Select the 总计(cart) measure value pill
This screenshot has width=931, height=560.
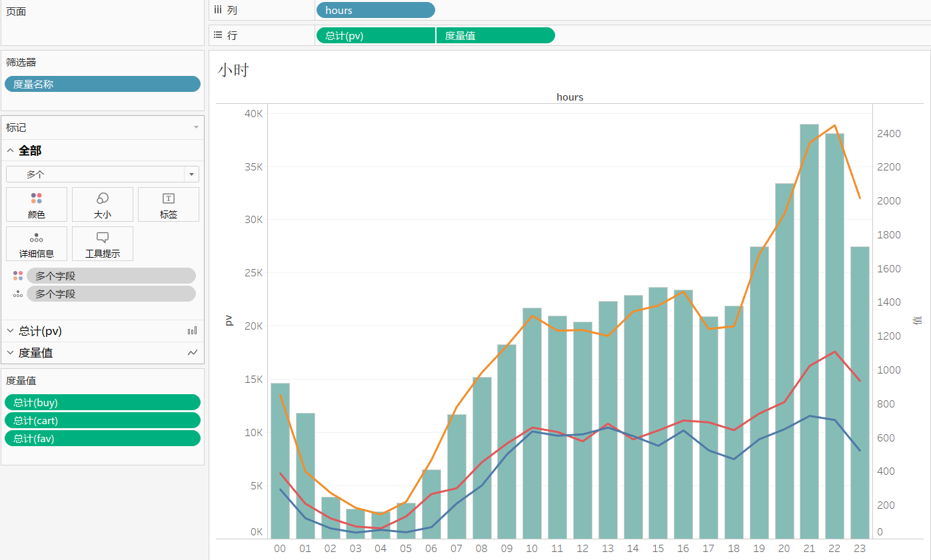(x=103, y=420)
